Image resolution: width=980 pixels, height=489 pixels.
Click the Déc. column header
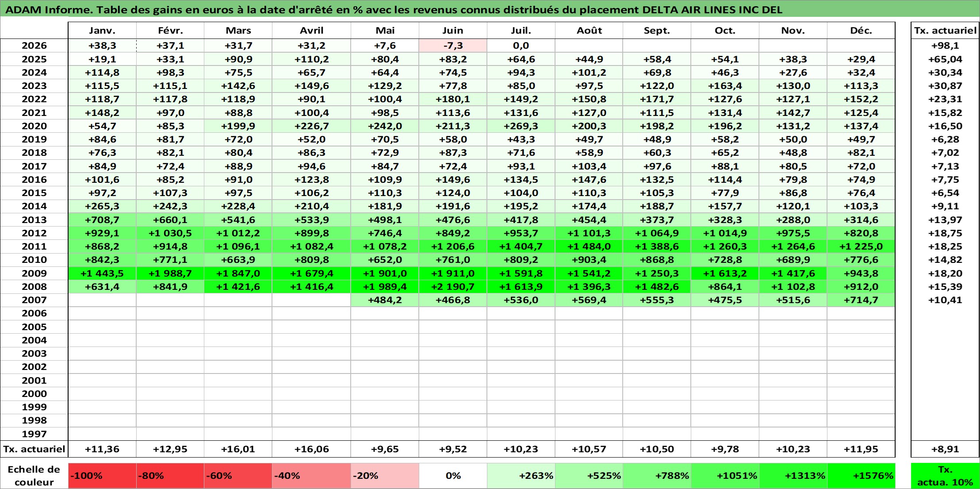click(x=861, y=31)
